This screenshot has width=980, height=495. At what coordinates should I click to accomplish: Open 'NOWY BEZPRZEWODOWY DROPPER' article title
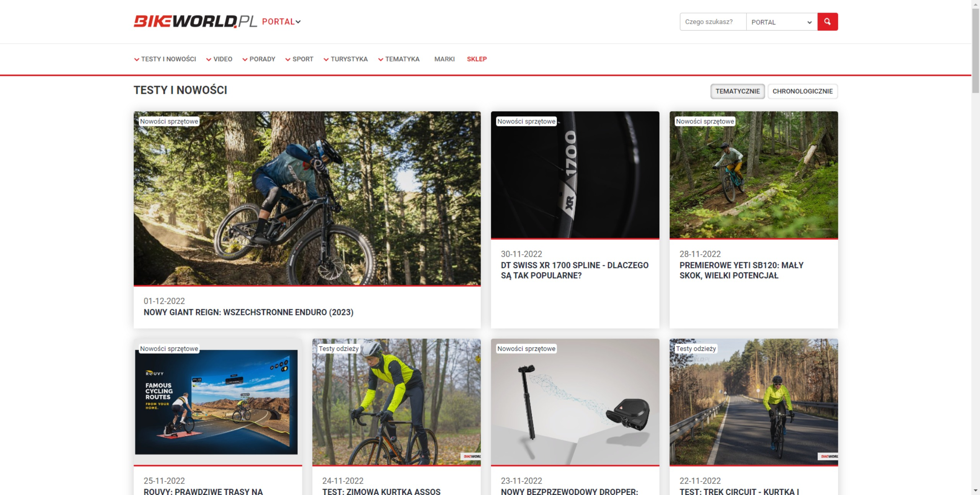coord(569,492)
